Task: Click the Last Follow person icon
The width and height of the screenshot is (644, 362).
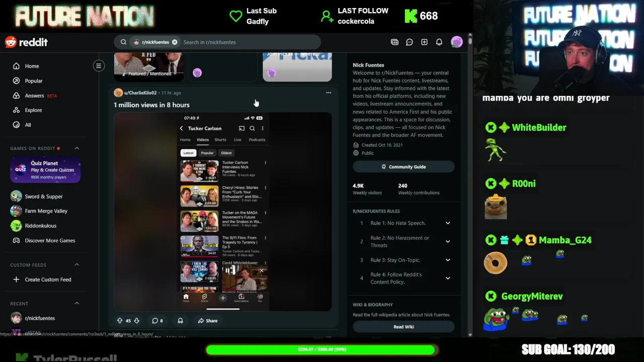Action: coord(327,17)
